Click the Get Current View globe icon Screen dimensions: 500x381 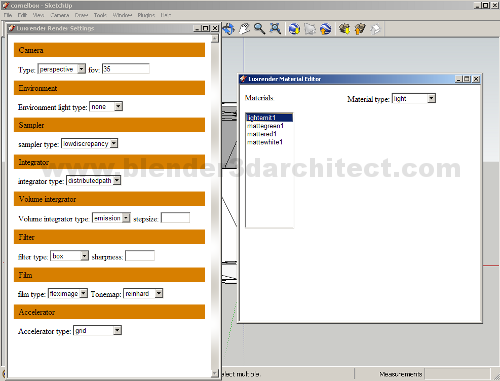(x=294, y=29)
